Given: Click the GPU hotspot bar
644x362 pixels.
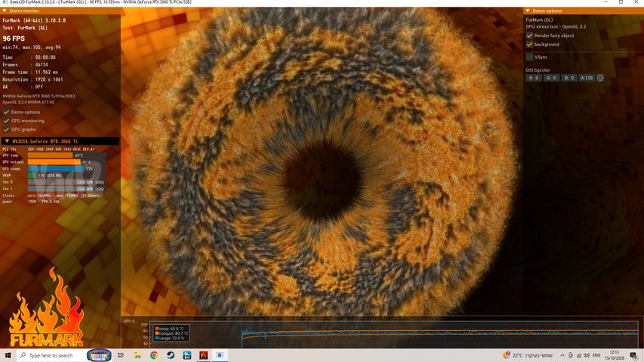Looking at the screenshot, I should pyautogui.click(x=66, y=162).
